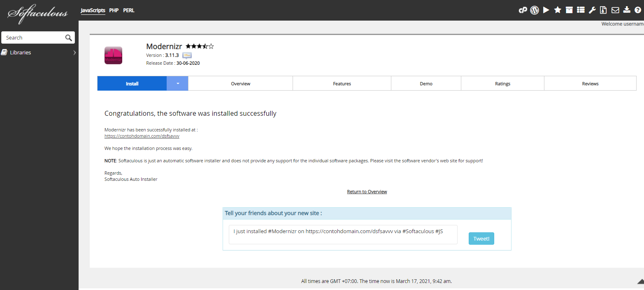Viewport: 644px width, 290px height.
Task: Open the installations box icon
Action: [x=569, y=10]
